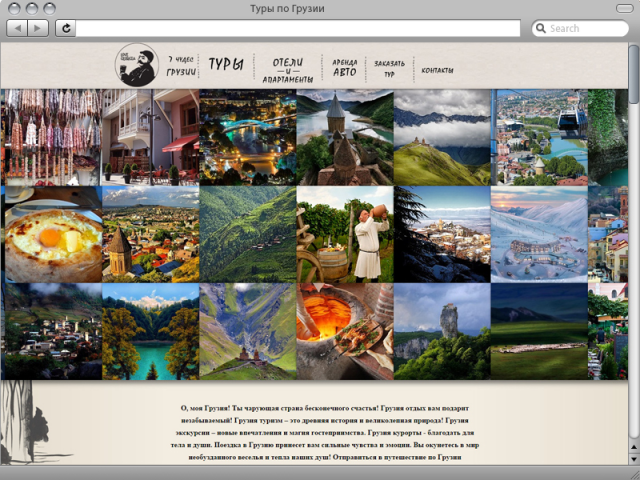Open 'Аренда авто' menu item
640x480 pixels.
[344, 68]
